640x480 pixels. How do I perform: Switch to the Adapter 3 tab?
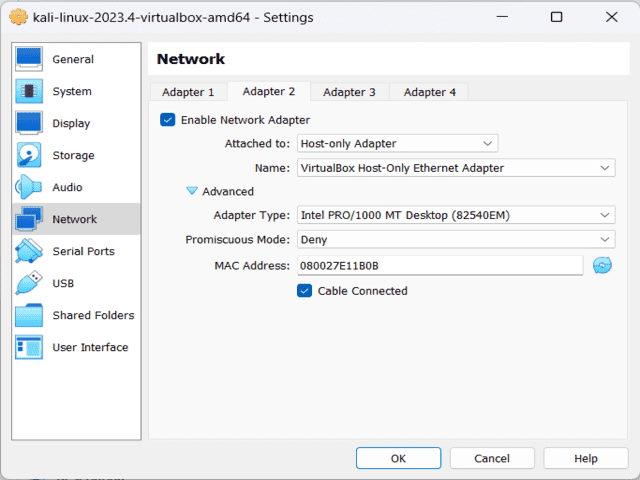pos(349,92)
